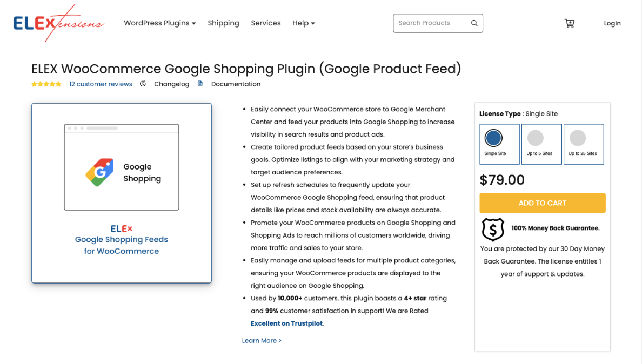The height and width of the screenshot is (364, 642).
Task: Open the Shipping menu item
Action: point(223,23)
